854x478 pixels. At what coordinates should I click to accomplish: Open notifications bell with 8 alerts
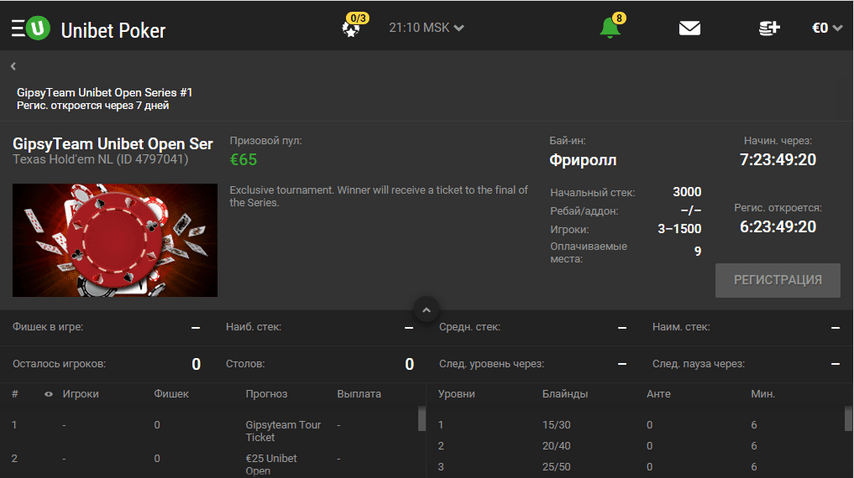click(612, 26)
